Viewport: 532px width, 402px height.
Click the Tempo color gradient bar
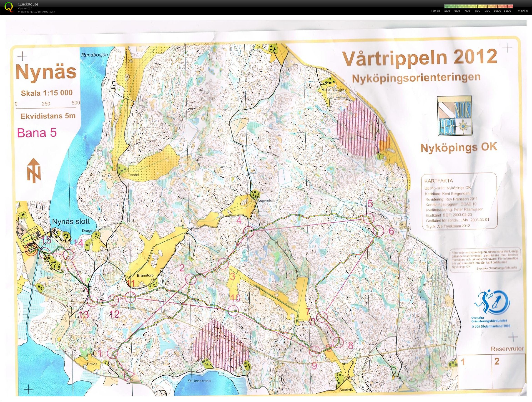tap(479, 7)
